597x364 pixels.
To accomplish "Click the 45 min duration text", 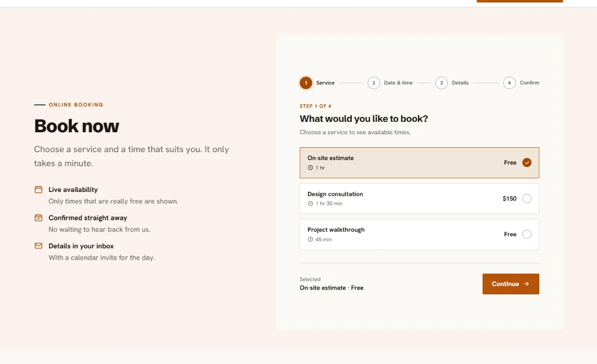I will click(x=323, y=239).
